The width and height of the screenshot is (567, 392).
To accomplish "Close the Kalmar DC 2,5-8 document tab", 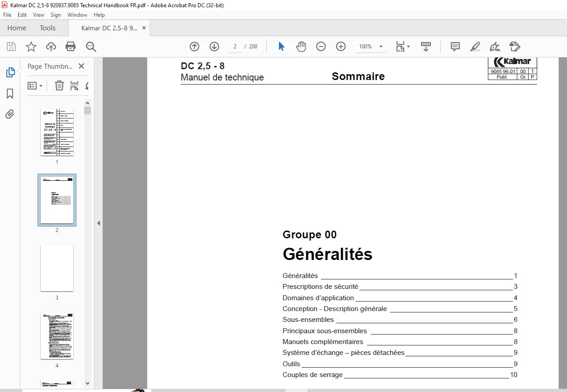I will point(144,28).
